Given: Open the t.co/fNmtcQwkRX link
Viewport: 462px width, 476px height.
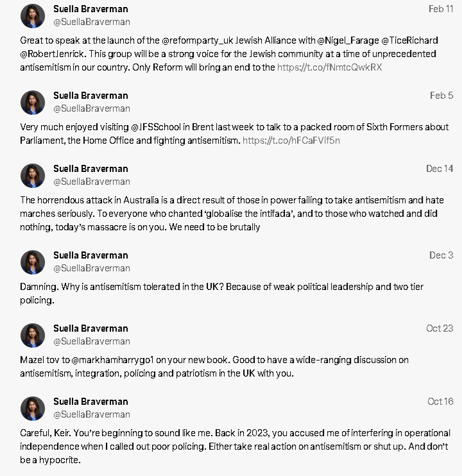Looking at the screenshot, I should (329, 67).
